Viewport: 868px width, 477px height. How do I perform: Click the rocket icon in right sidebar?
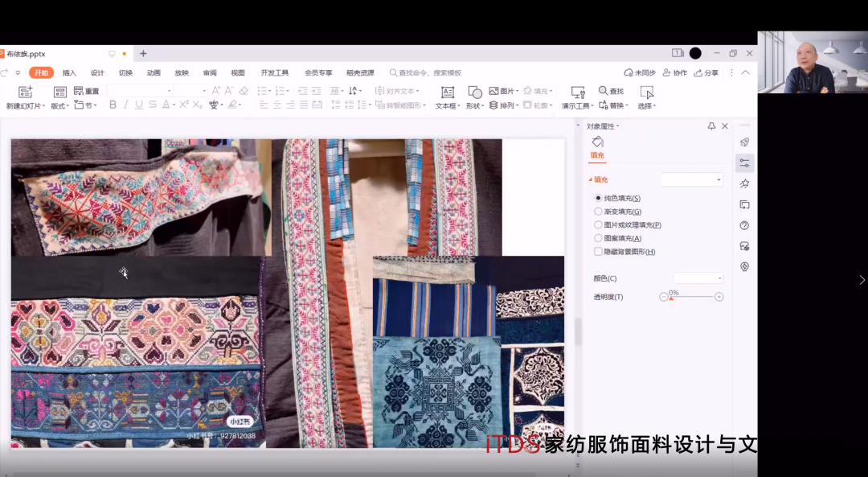click(744, 142)
